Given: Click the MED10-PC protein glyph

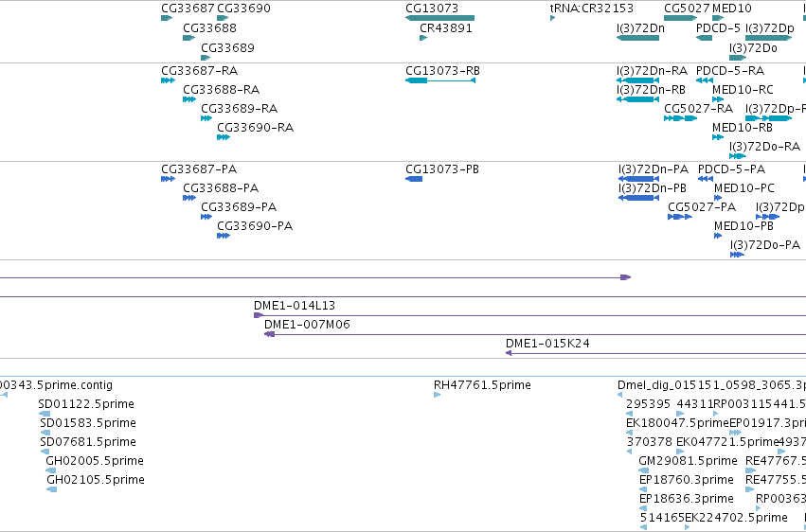Looking at the screenshot, I should 718,198.
